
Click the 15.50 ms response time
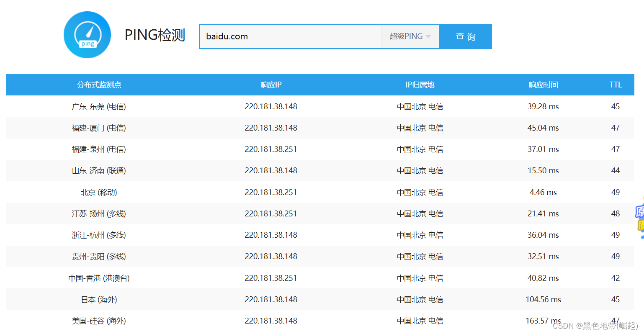pyautogui.click(x=543, y=171)
